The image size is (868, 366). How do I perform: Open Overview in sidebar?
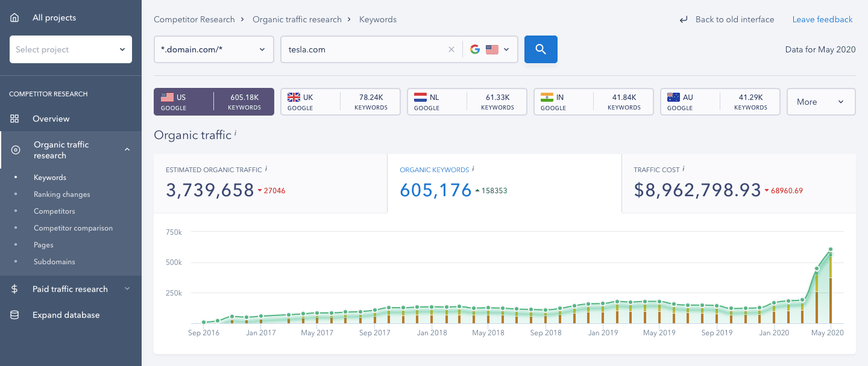click(x=51, y=119)
